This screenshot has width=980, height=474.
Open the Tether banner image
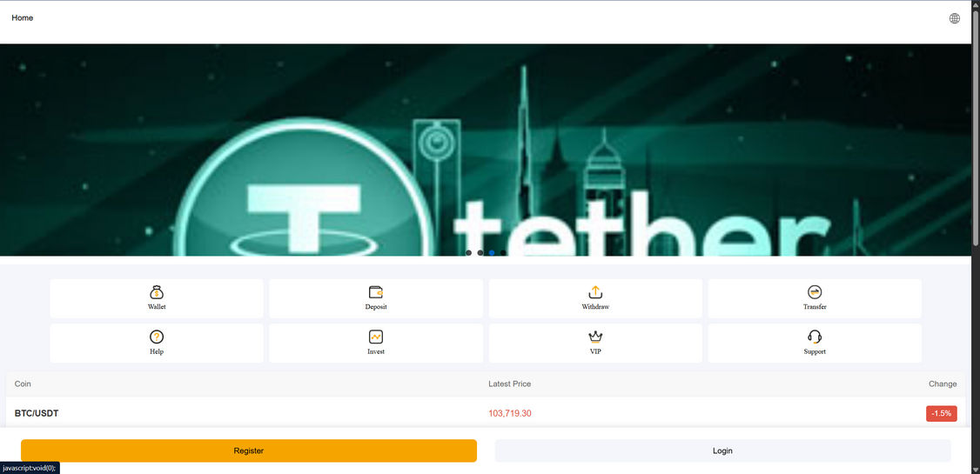coord(486,150)
